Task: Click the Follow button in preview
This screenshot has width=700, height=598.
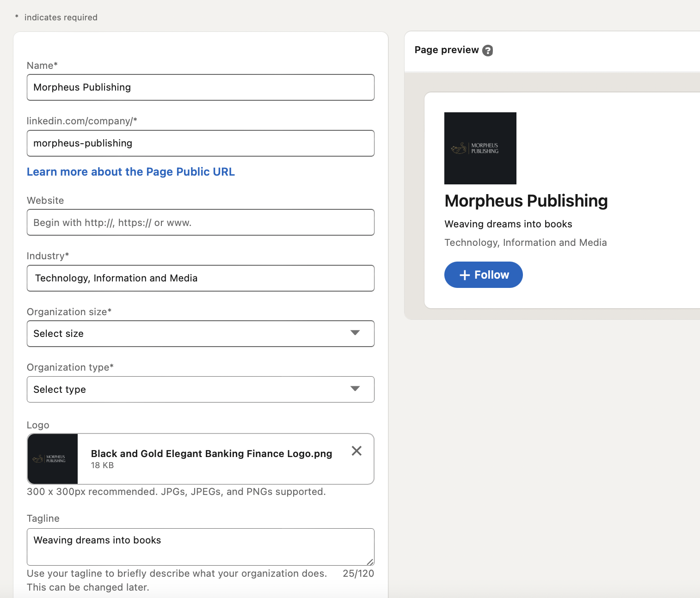Action: [x=484, y=275]
